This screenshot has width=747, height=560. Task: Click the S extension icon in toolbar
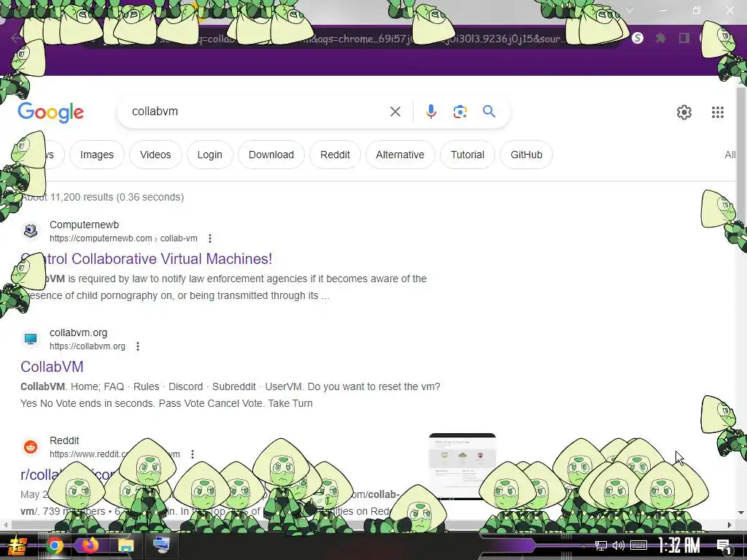[x=637, y=38]
